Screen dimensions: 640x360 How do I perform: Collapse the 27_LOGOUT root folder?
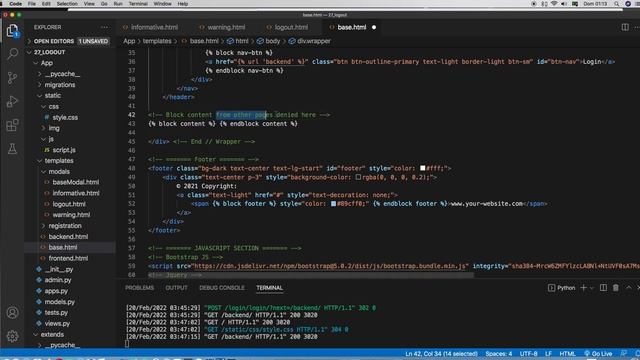pyautogui.click(x=49, y=52)
